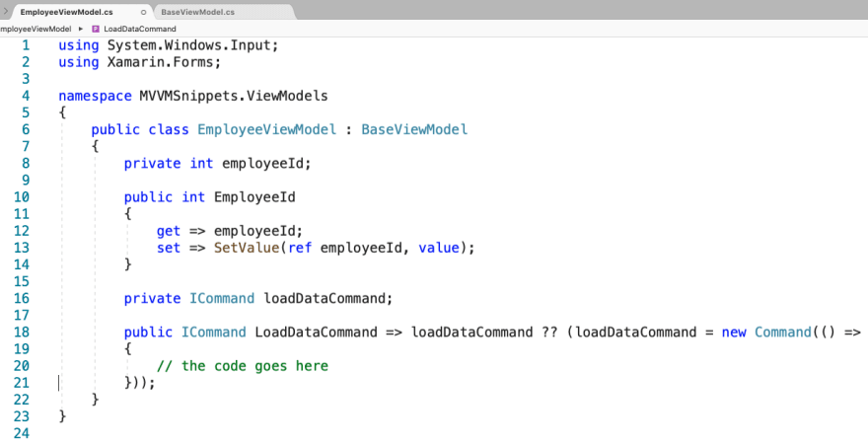Click line number 13 in gutter
The height and width of the screenshot is (446, 868).
pos(22,248)
